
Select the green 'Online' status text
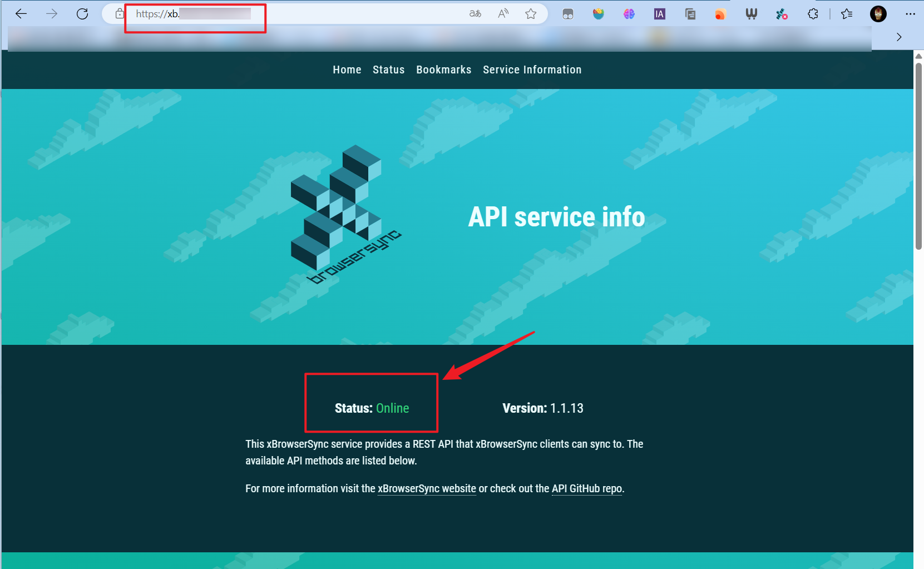(393, 408)
